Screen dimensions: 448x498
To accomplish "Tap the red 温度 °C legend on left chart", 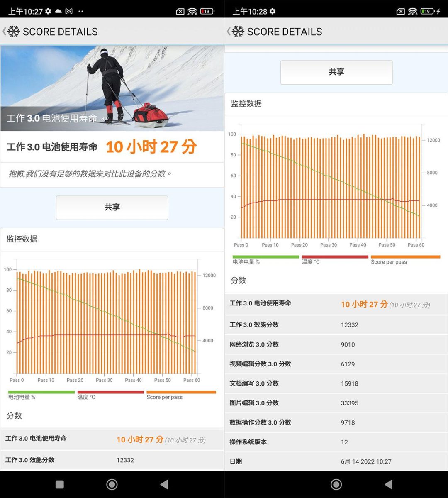I will tap(110, 395).
